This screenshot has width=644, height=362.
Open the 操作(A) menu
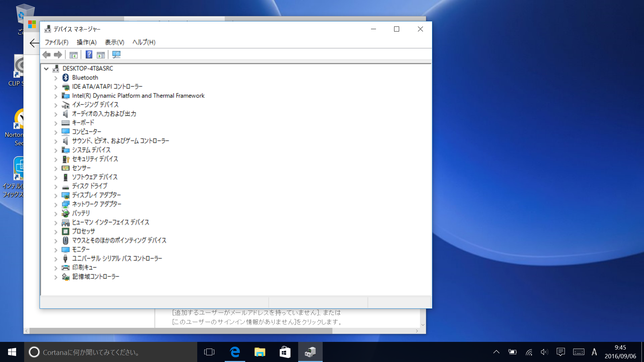coord(87,42)
